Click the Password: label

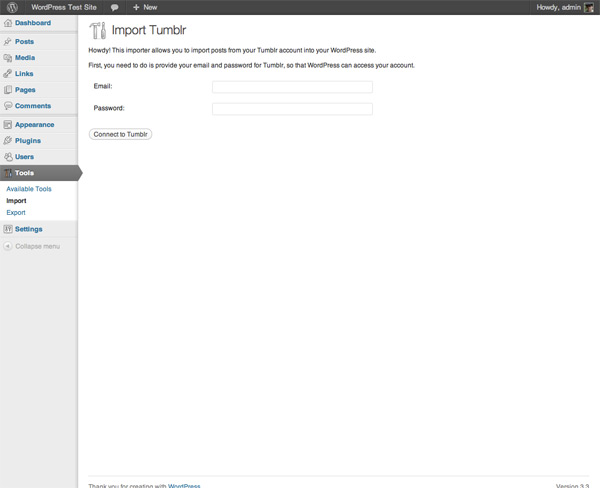coord(109,108)
